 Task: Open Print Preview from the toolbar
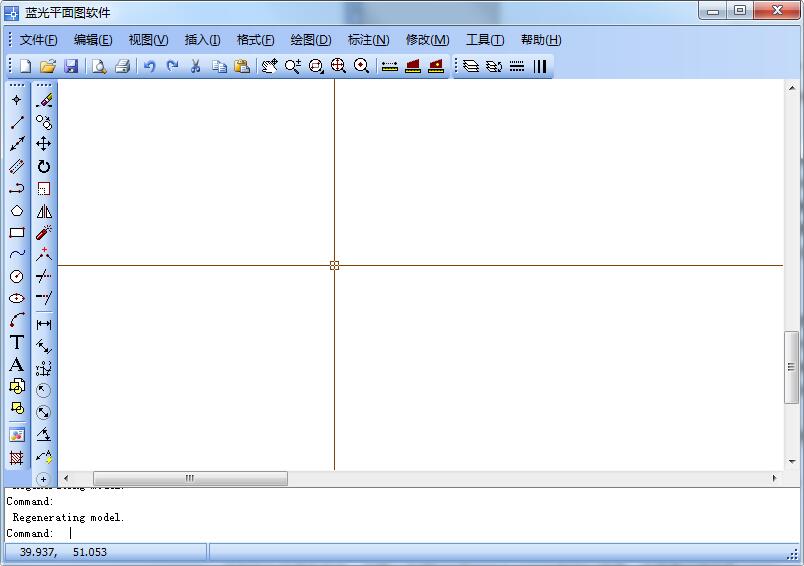click(x=99, y=66)
